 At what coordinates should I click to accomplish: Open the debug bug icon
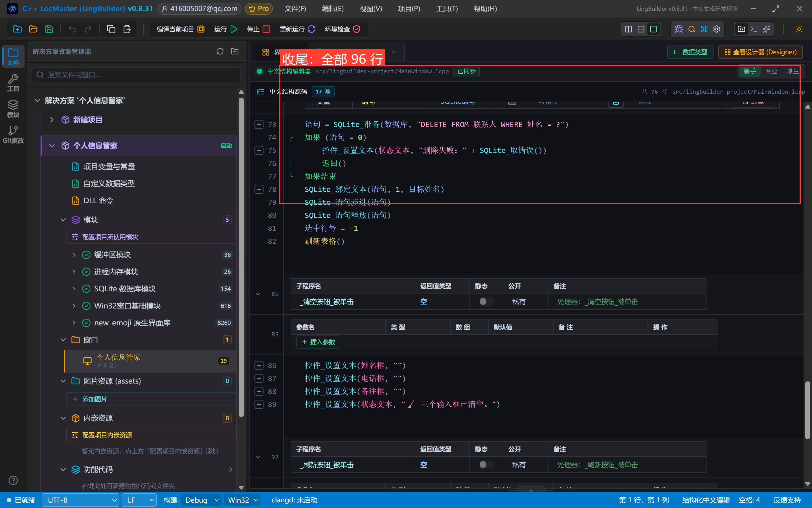click(679, 29)
